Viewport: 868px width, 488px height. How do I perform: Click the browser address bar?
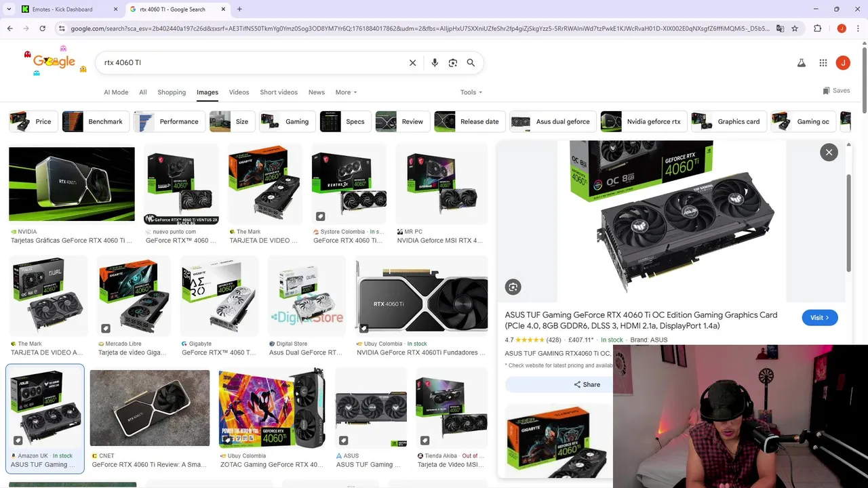click(420, 28)
